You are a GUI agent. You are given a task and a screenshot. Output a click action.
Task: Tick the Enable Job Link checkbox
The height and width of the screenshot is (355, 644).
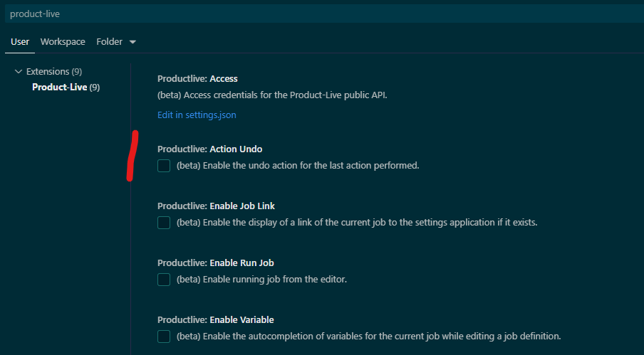(164, 223)
